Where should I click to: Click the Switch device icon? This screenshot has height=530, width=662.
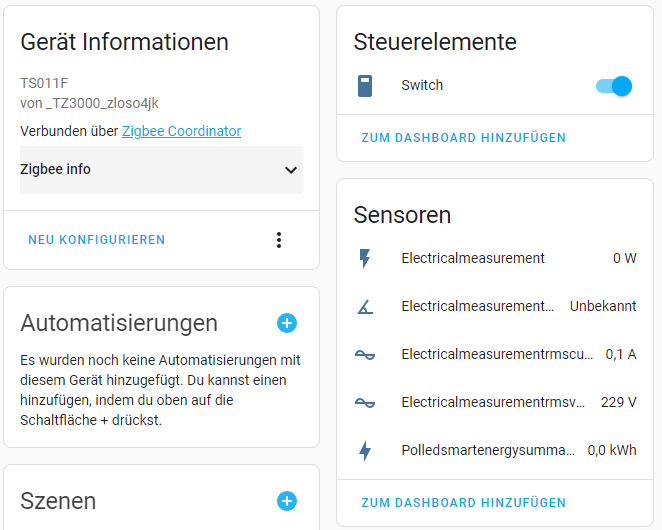click(365, 86)
